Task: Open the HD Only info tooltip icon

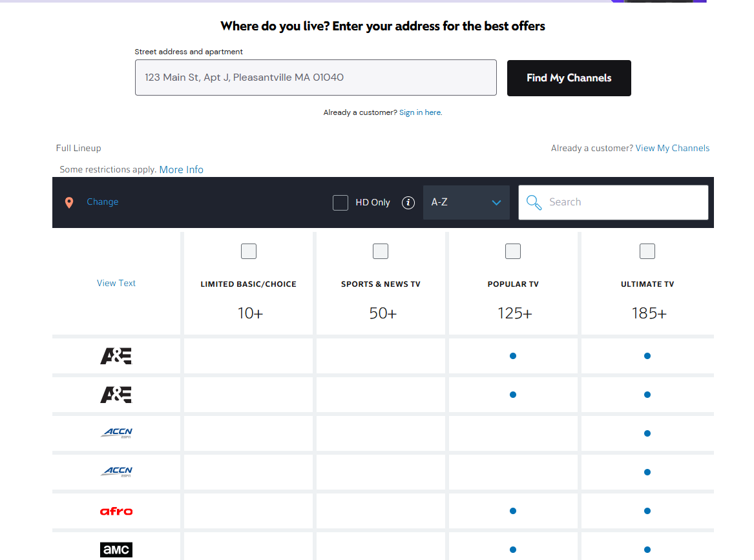Action: click(408, 202)
